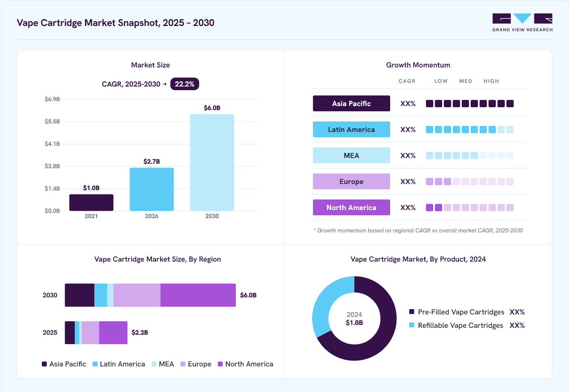Click the North America region label
Viewport: 569px width, 392px height.
click(x=352, y=208)
